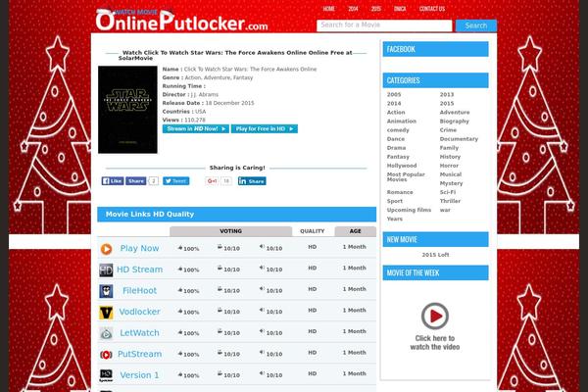This screenshot has width=588, height=392.
Task: Click the Facebook Share button
Action: 136,180
